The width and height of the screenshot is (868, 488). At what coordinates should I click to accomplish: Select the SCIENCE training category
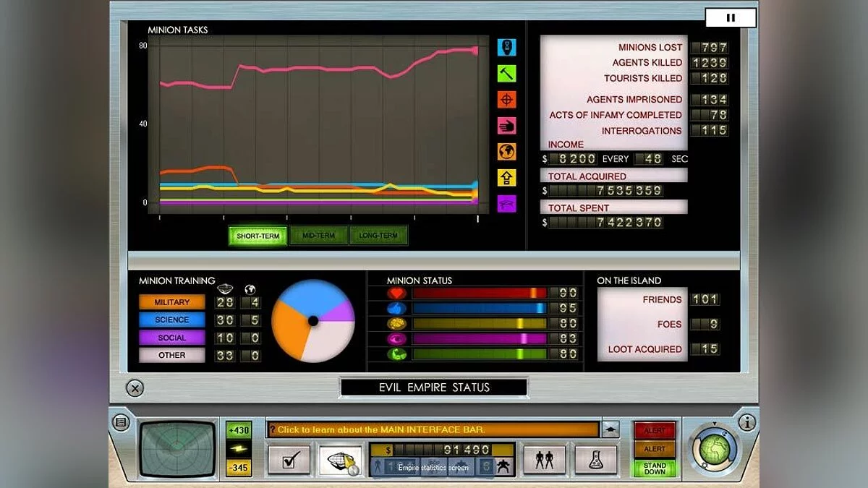point(172,320)
